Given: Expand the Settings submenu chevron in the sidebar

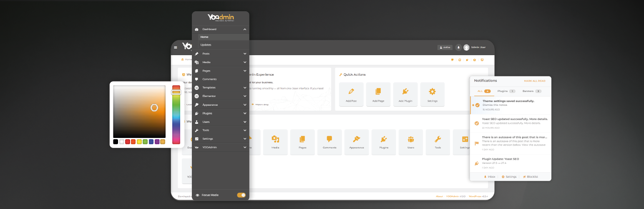Looking at the screenshot, I should (x=245, y=139).
